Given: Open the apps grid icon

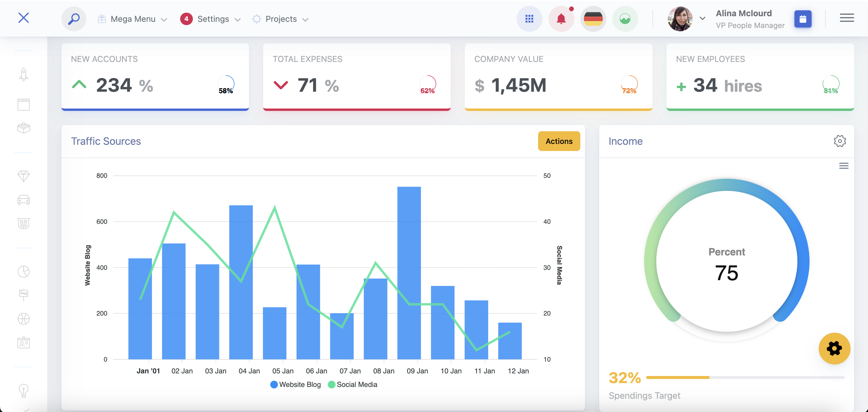Looking at the screenshot, I should point(529,19).
